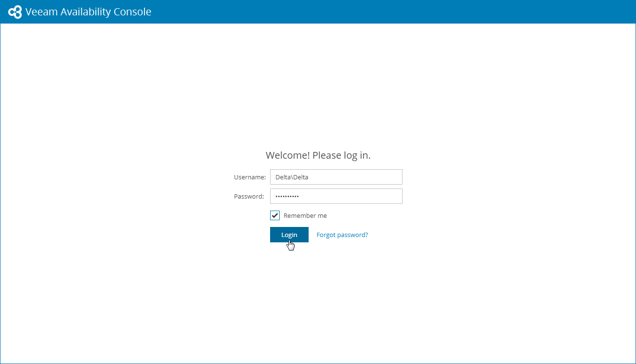Image resolution: width=636 pixels, height=364 pixels.
Task: Click the Veeam Availability Console title
Action: tap(88, 12)
